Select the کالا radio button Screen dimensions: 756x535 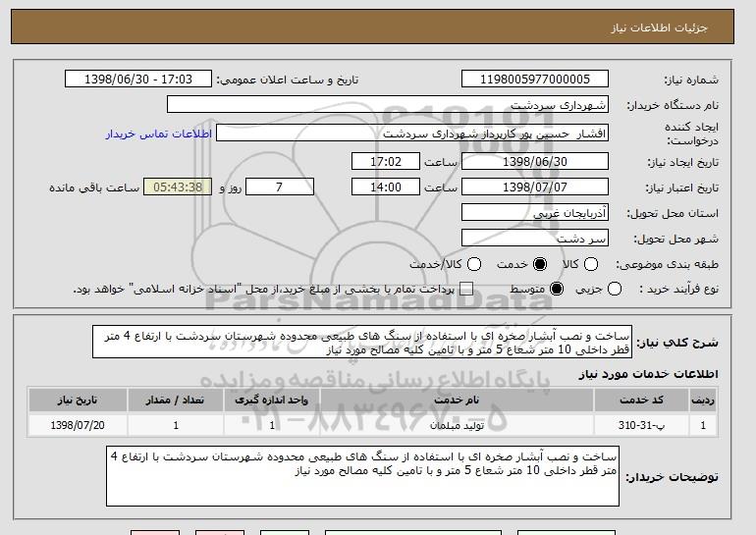pos(591,264)
